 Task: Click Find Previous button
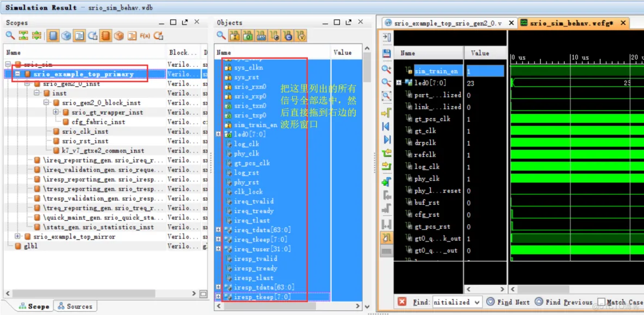563,302
